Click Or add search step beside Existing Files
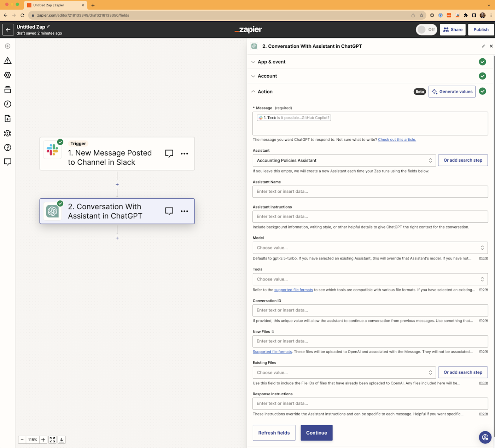Image resolution: width=495 pixels, height=448 pixels. click(463, 372)
